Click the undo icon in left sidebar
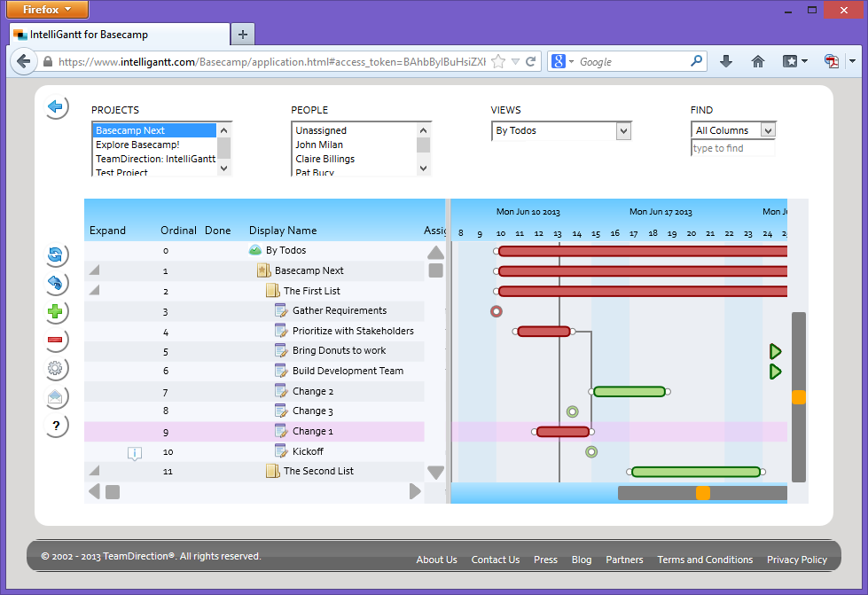 coord(55,283)
